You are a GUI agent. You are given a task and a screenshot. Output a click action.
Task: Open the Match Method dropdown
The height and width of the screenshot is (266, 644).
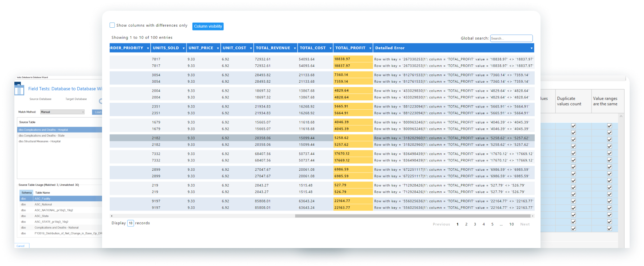[62, 112]
